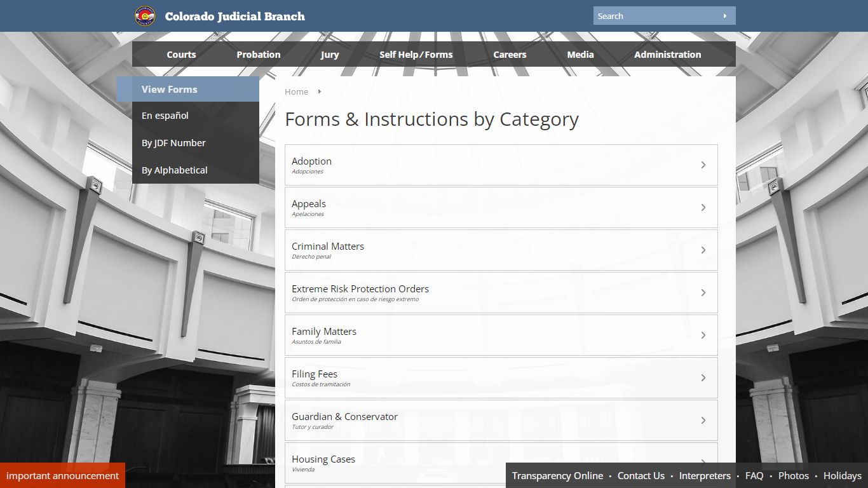Open the Guardian & Conservator category name

pos(344,417)
